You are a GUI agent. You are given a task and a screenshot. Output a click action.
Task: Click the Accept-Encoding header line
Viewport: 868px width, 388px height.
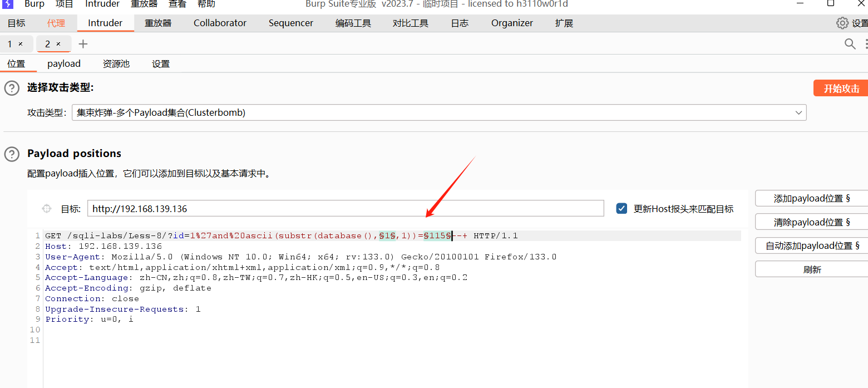(128, 288)
